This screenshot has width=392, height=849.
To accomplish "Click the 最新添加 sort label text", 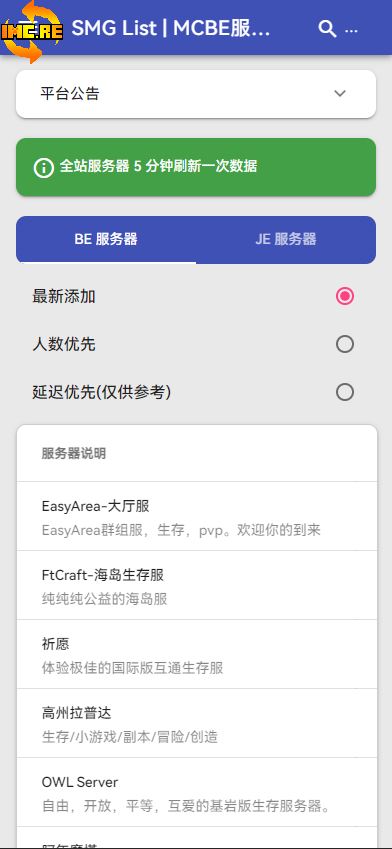I will tap(64, 297).
